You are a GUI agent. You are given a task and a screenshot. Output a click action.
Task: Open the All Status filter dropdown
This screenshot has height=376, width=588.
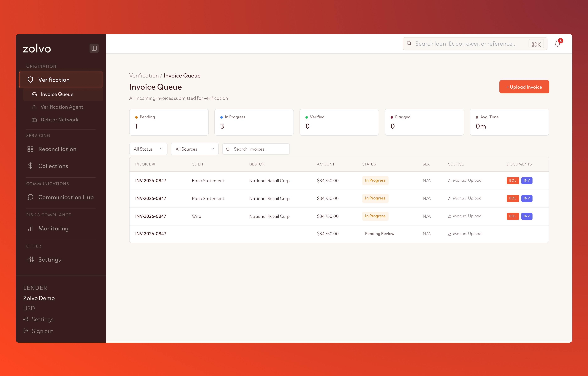click(148, 149)
